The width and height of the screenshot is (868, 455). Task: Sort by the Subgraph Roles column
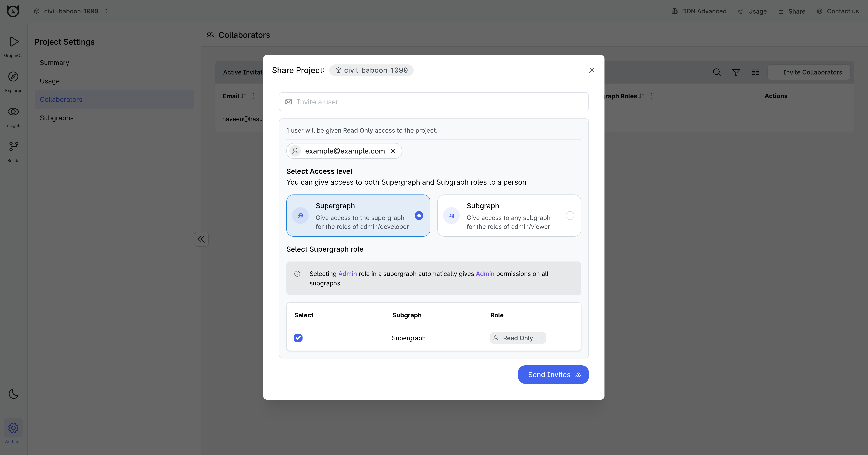coord(642,96)
